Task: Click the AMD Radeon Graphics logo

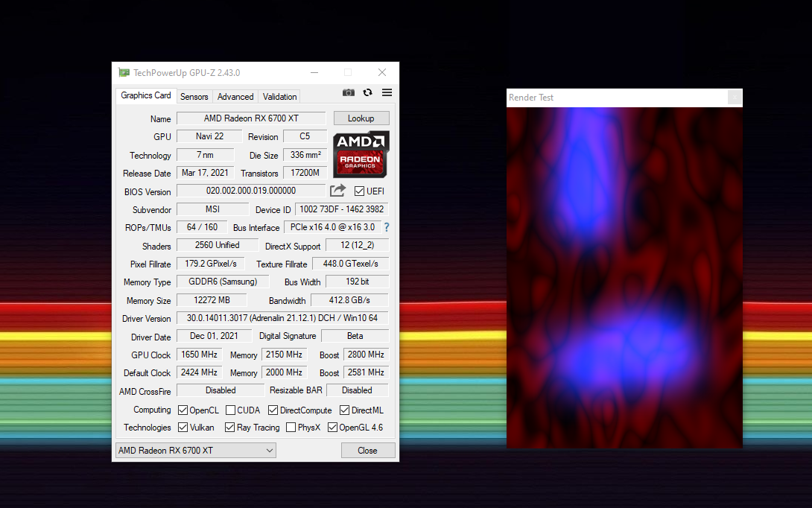Action: click(361, 154)
